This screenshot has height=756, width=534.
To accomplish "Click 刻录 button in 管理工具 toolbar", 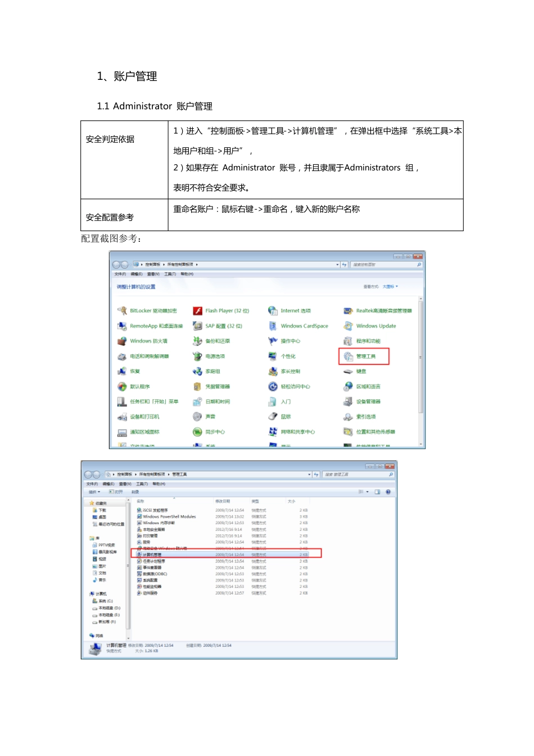I will click(135, 492).
